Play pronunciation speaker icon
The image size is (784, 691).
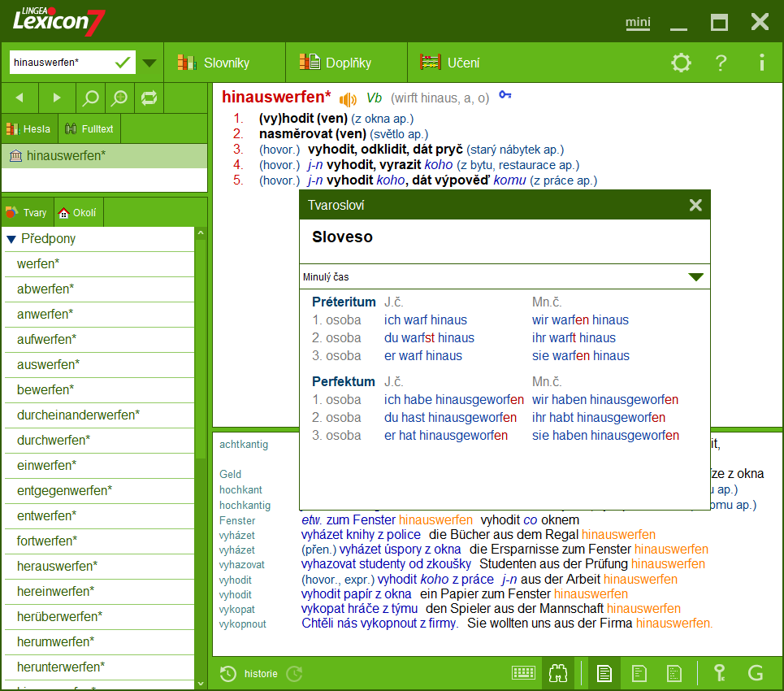[x=348, y=99]
